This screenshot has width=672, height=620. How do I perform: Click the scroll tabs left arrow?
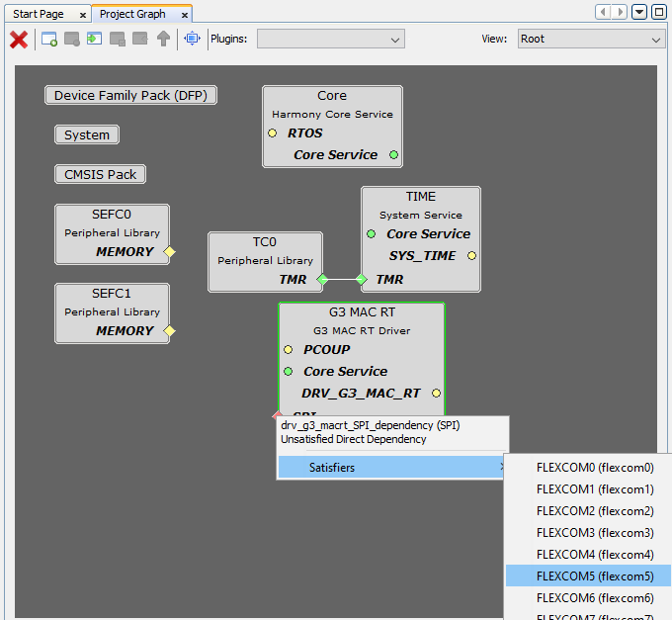603,12
